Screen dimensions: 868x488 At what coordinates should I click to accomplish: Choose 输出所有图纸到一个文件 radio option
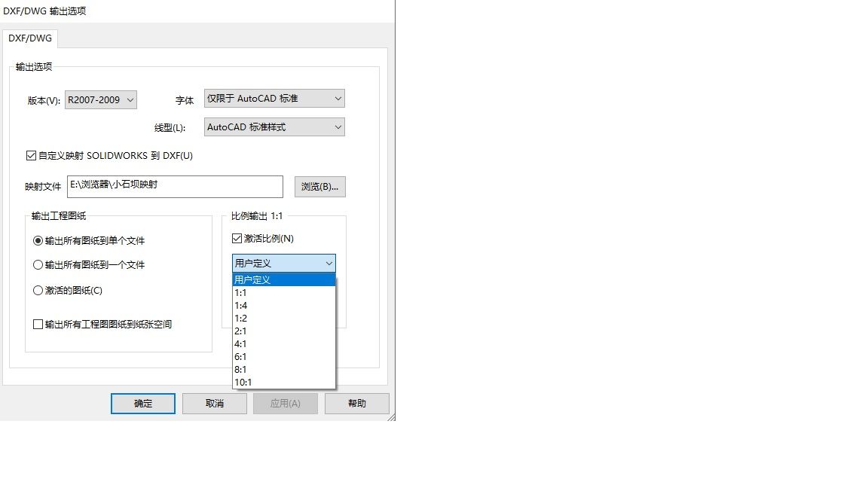click(x=38, y=265)
